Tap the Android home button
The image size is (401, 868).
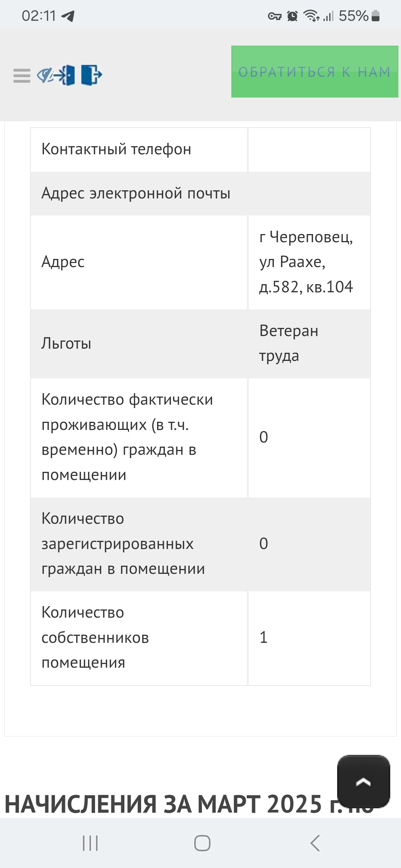pos(202,843)
